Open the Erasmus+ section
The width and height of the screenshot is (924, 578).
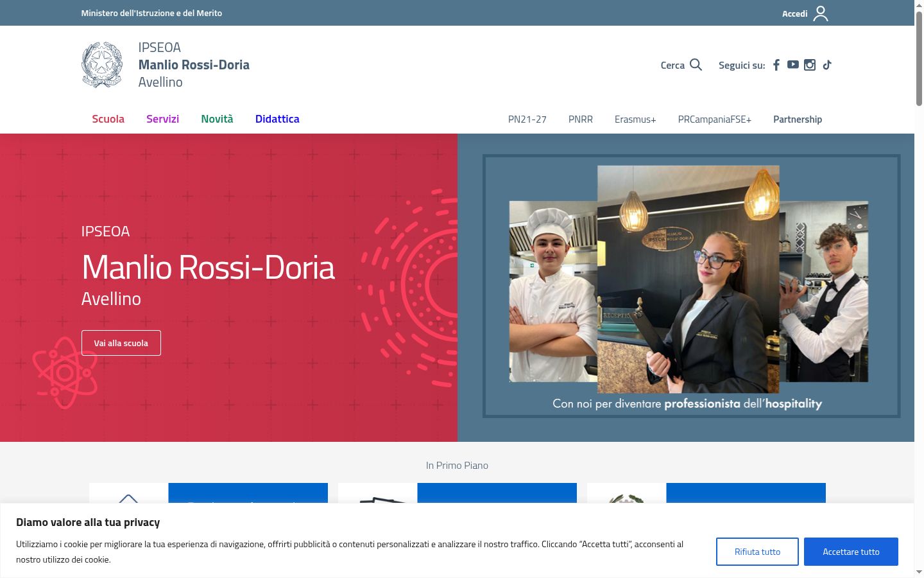pyautogui.click(x=635, y=119)
